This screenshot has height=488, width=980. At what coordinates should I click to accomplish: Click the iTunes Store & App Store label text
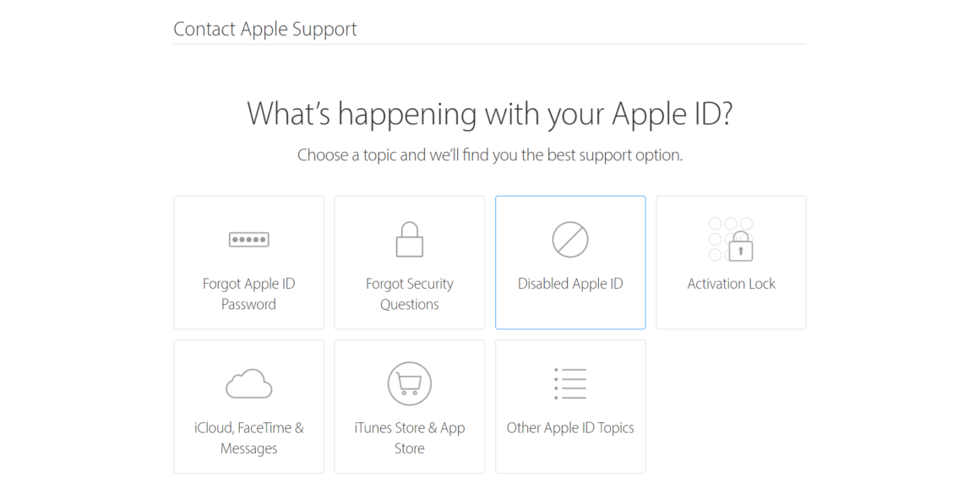pos(409,437)
